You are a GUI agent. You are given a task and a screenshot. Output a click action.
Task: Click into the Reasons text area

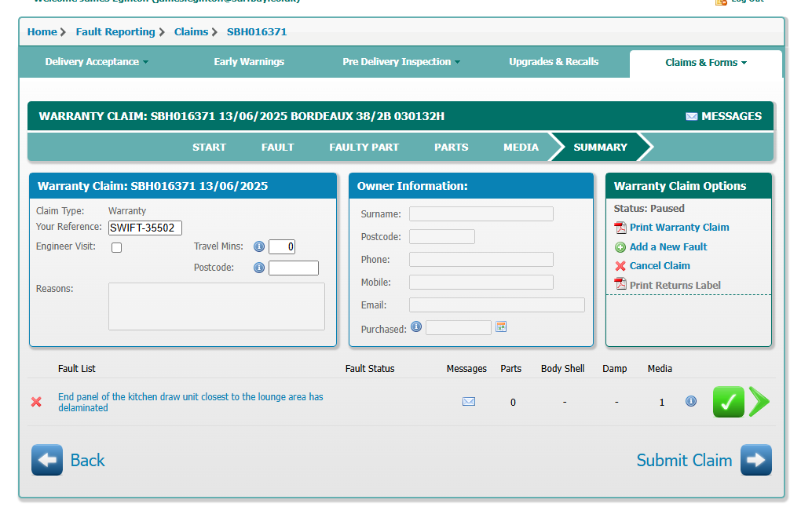pos(217,306)
